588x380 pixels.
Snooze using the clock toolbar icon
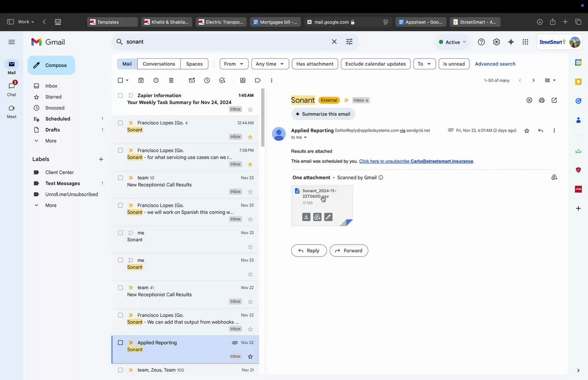pos(207,80)
